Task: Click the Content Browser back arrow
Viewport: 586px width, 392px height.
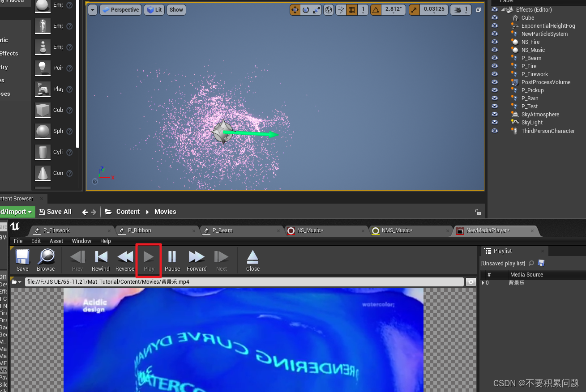Action: (85, 212)
